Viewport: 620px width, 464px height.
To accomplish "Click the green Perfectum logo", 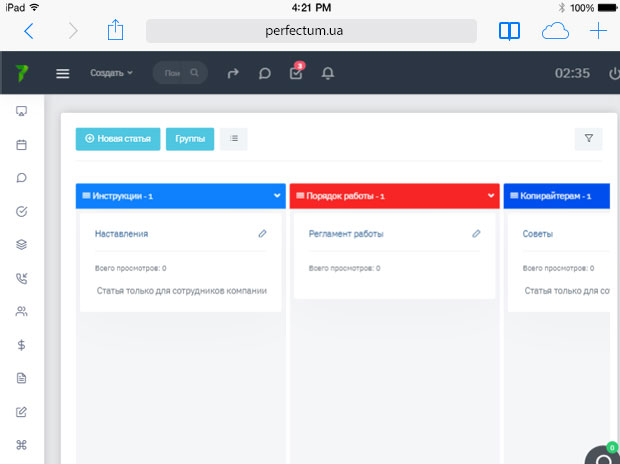I will point(22,73).
